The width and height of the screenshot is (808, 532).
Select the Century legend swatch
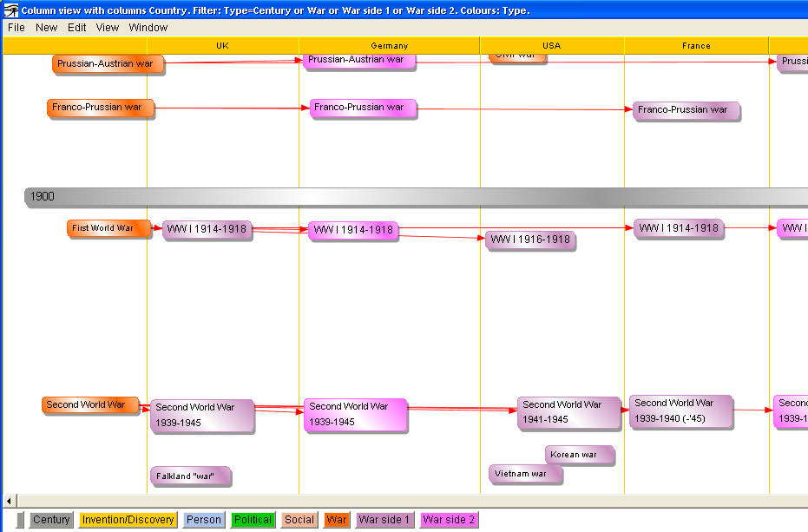tap(51, 520)
